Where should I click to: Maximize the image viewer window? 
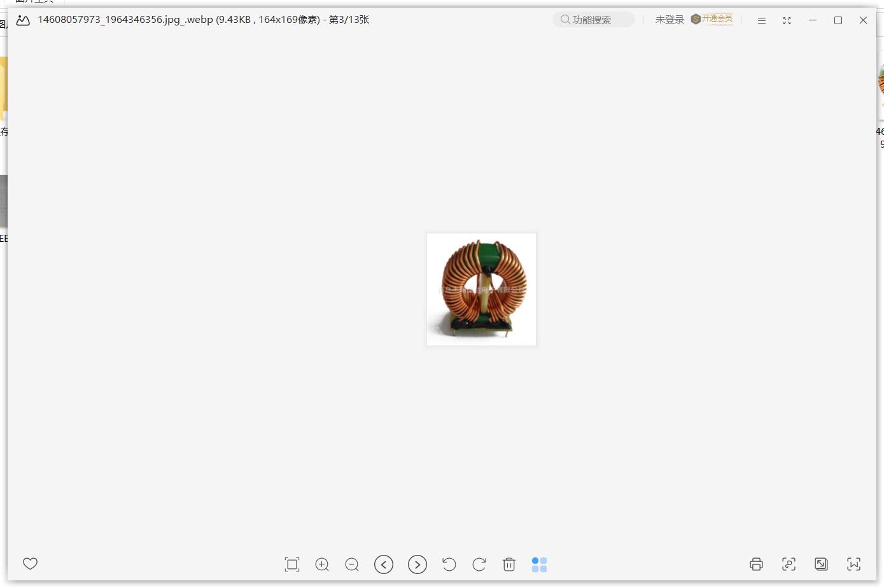838,20
